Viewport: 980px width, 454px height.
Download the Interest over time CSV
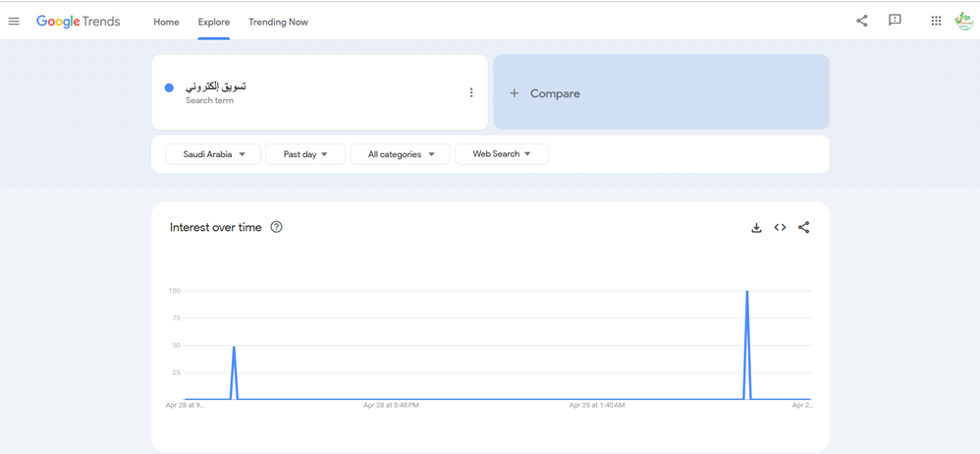click(x=756, y=228)
